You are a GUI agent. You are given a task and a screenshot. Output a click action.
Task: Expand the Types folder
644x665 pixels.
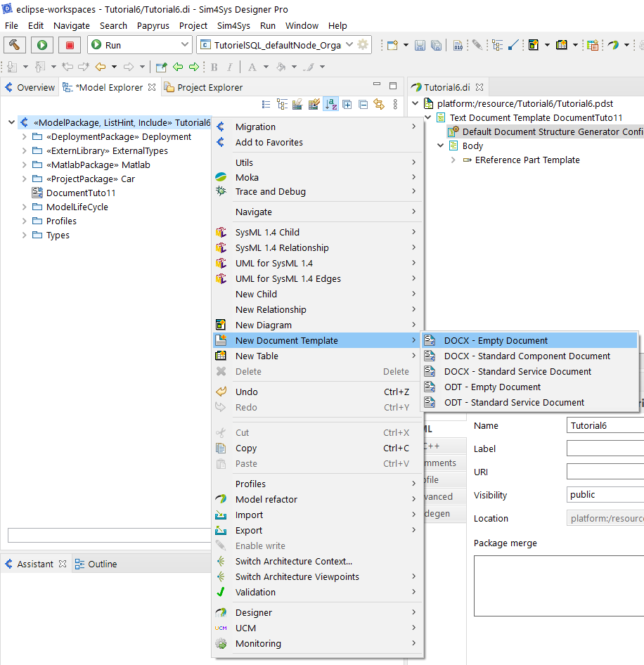coord(24,235)
